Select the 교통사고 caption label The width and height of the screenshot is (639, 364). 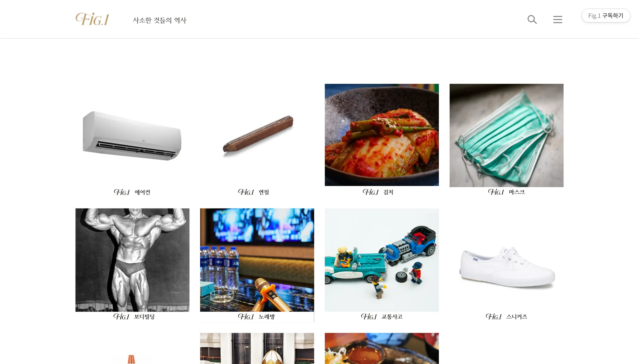point(392,317)
